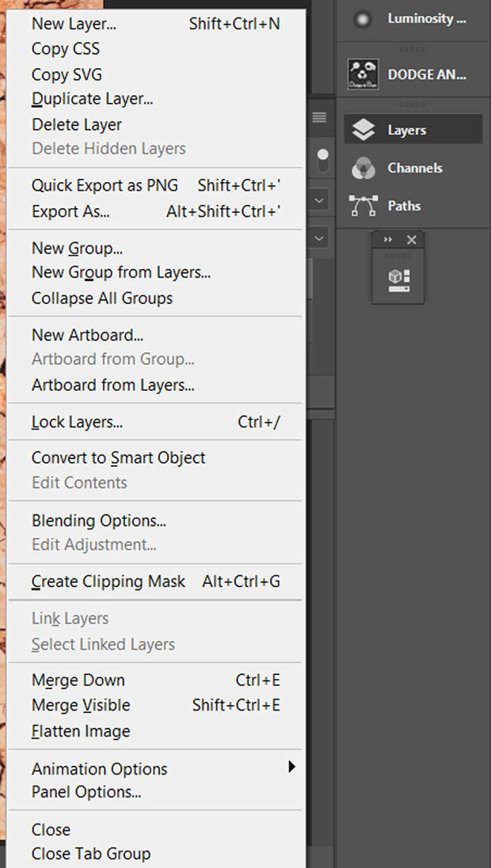Screen dimensions: 491x868
Task: Open the blend mode dropdown arrow
Action: (320, 200)
